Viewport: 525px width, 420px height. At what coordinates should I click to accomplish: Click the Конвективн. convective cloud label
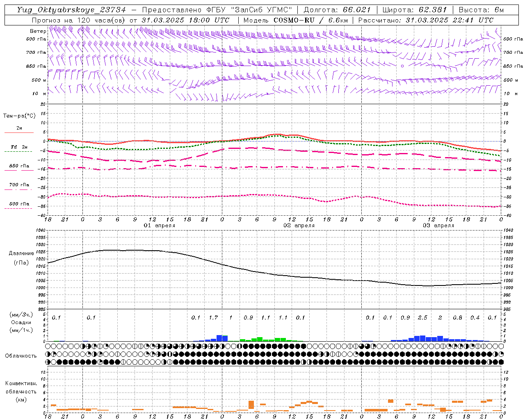coord(21,383)
